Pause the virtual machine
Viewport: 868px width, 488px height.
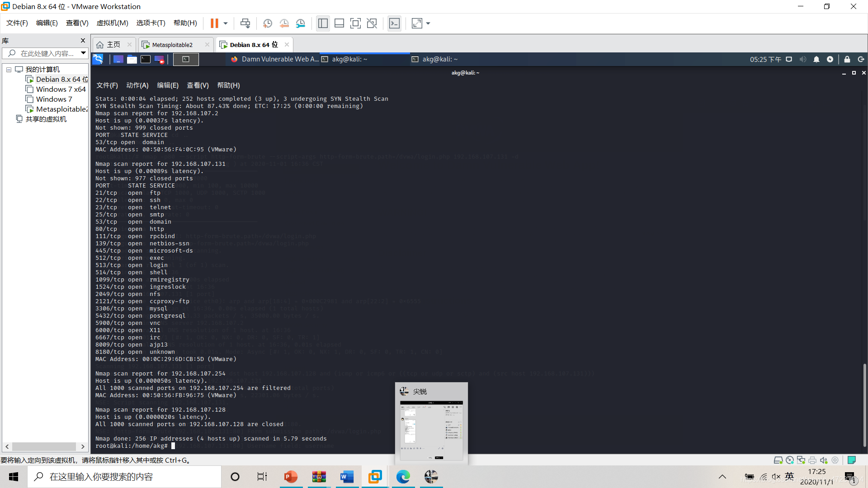tap(214, 23)
